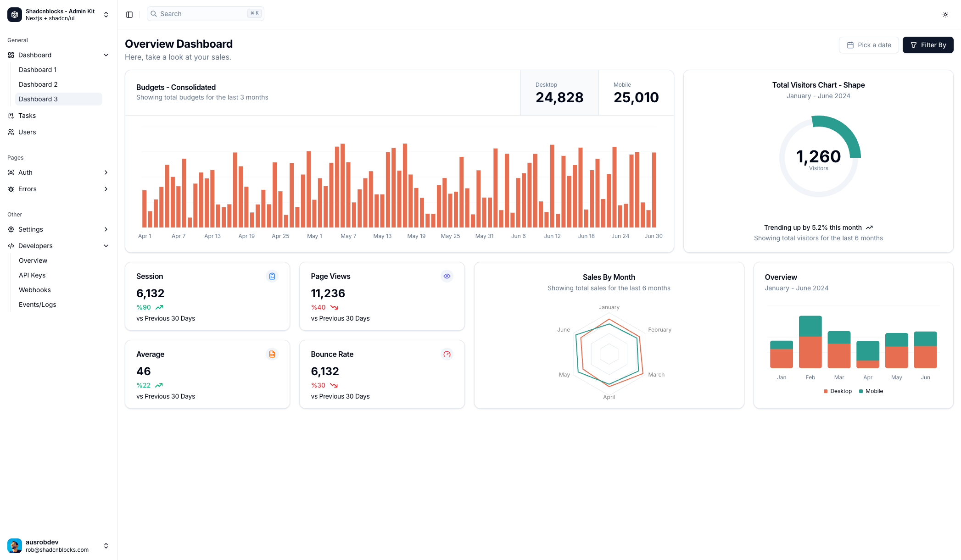Click the Average card file icon
Screen dimensions: 961x560
point(272,354)
